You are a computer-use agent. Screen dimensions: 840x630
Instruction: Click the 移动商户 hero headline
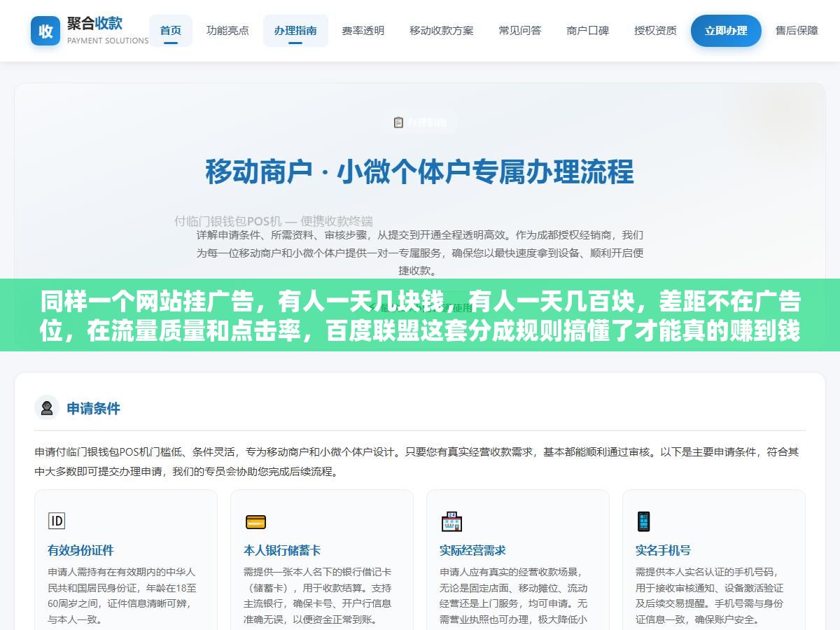click(420, 172)
